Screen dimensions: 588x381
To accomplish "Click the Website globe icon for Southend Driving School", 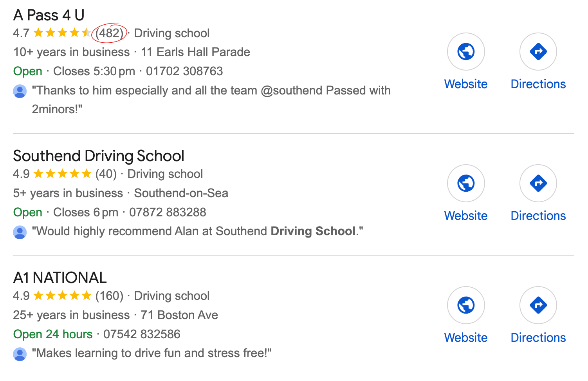I will point(466,183).
